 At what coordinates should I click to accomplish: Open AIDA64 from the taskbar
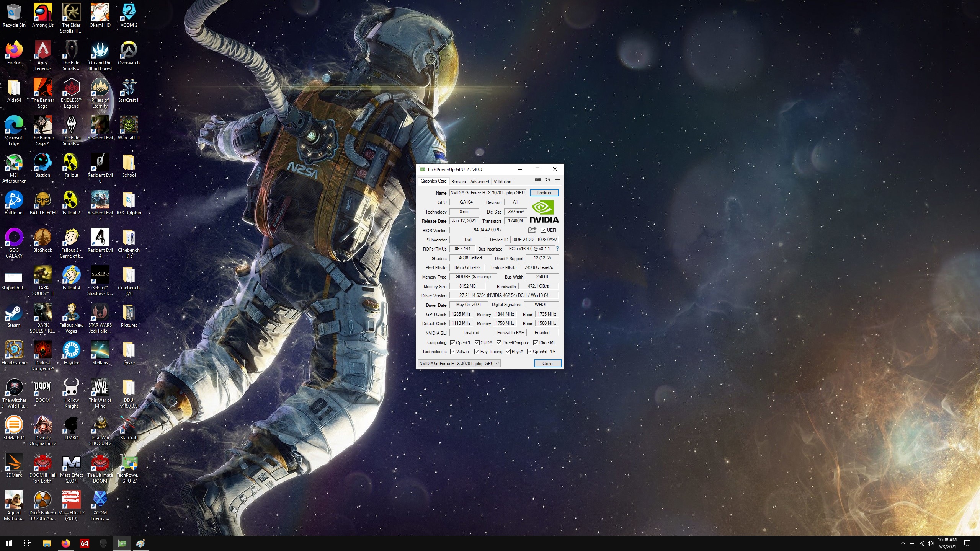tap(85, 543)
